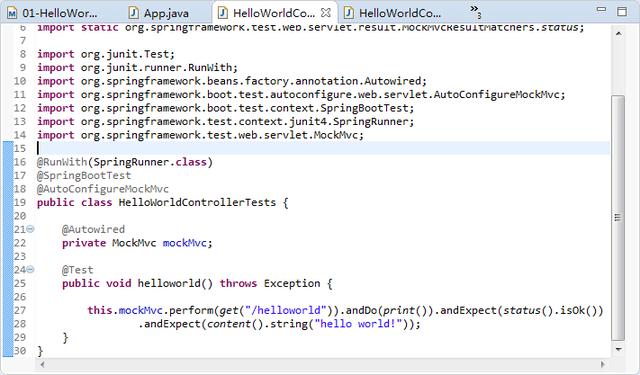Click the org.junit.runner.RunWith import

click(x=137, y=67)
